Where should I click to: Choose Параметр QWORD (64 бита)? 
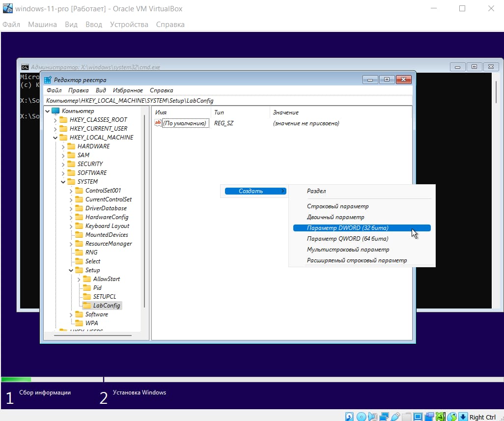362,238
